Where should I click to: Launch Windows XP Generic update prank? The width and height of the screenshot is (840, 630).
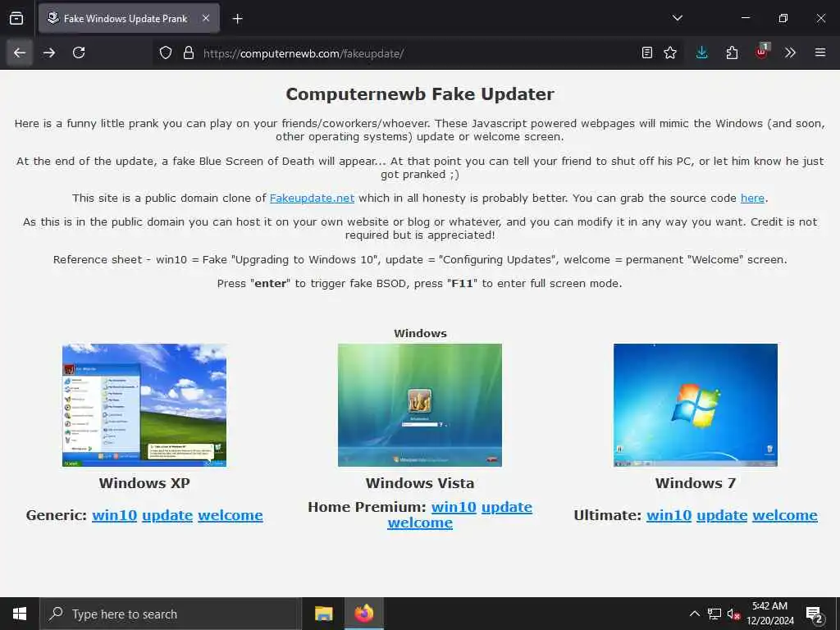pyautogui.click(x=167, y=515)
